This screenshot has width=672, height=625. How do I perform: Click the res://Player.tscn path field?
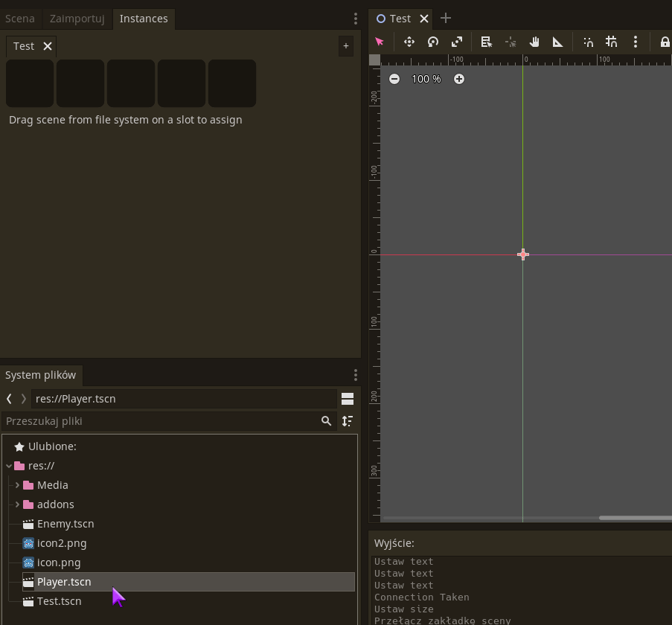click(184, 399)
